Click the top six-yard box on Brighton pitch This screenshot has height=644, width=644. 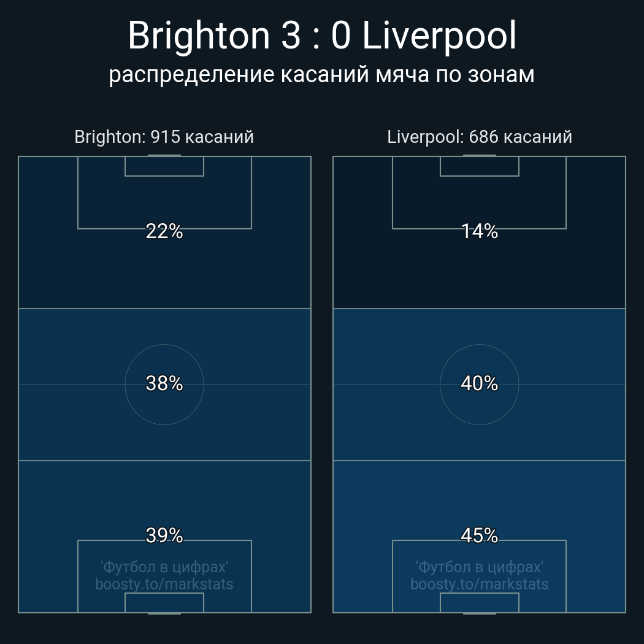[x=164, y=166]
